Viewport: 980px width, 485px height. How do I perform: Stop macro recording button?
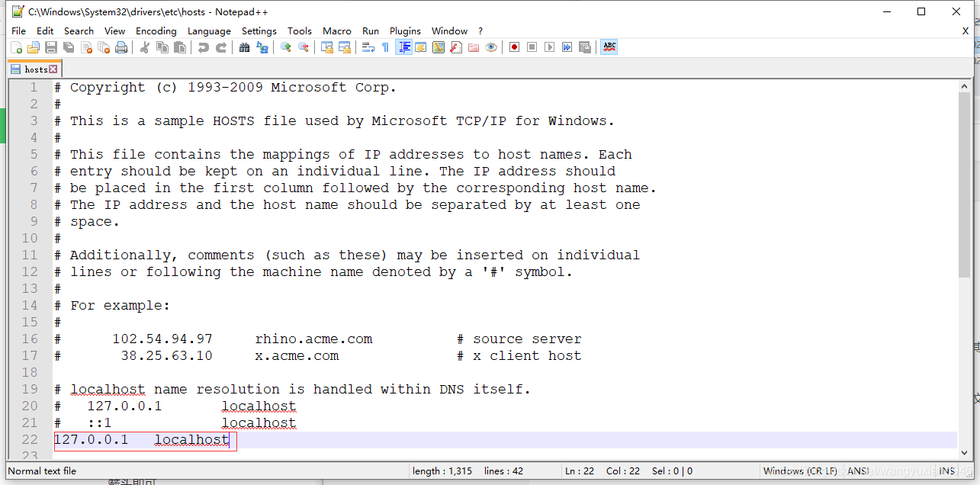tap(532, 47)
